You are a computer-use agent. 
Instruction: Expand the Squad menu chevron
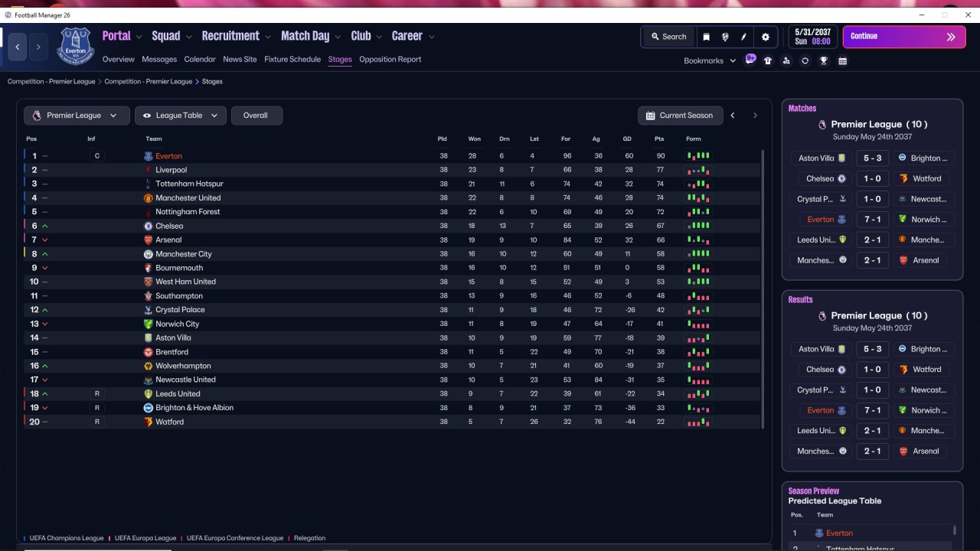[x=188, y=37]
